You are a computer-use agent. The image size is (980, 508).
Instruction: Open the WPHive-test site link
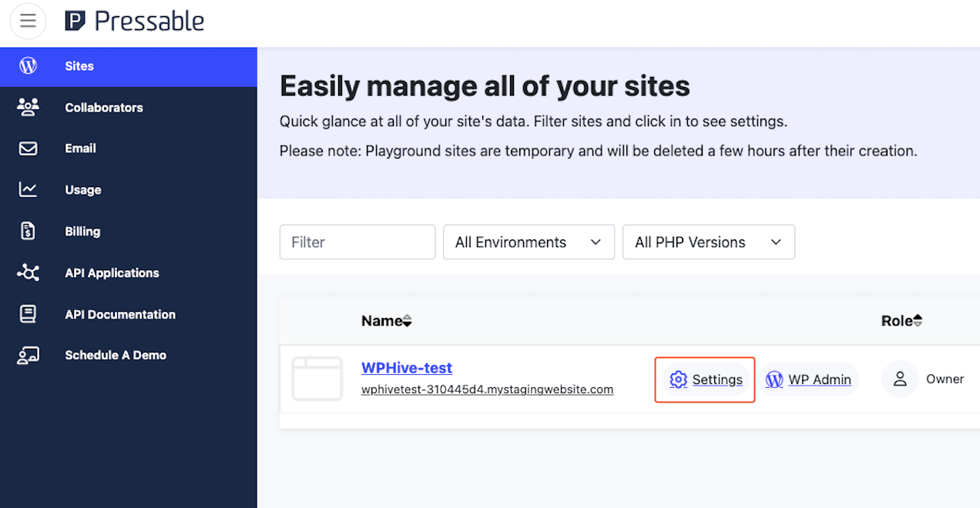[x=407, y=368]
